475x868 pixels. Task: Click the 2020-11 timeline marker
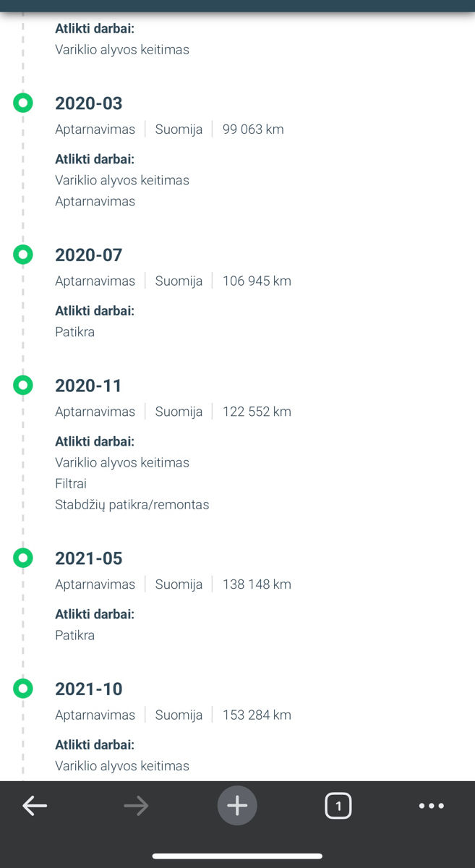[23, 386]
